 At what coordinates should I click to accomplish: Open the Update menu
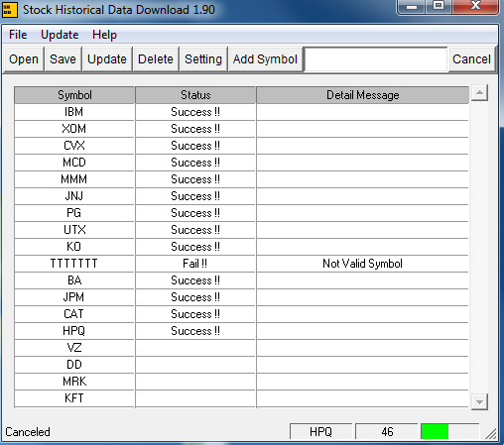pos(60,35)
